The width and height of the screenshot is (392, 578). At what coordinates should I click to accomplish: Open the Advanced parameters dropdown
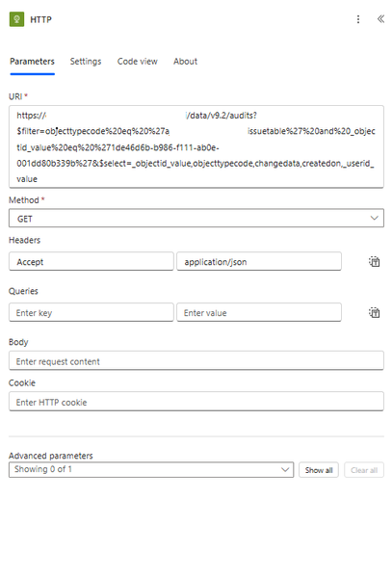[x=151, y=470]
